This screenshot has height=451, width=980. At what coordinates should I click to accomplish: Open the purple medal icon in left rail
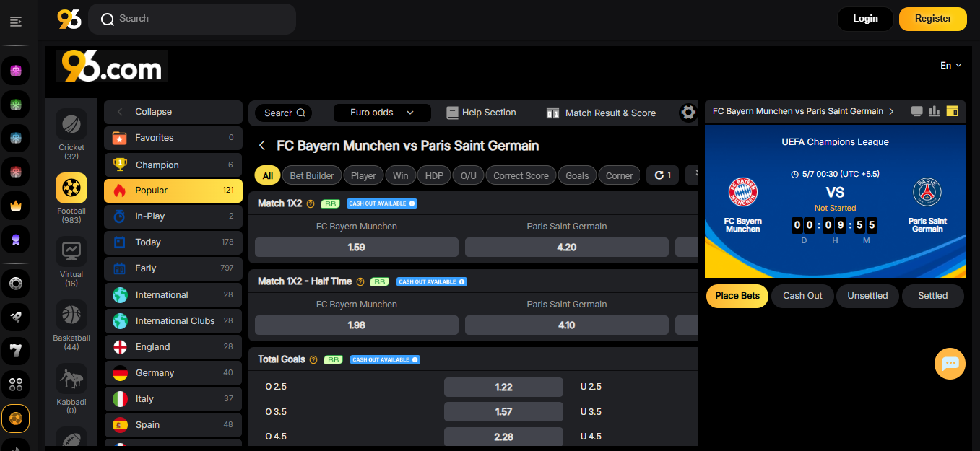(16, 240)
